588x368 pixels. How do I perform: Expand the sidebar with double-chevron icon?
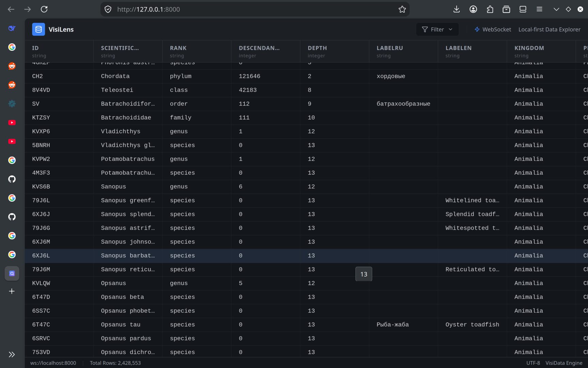[x=12, y=354]
